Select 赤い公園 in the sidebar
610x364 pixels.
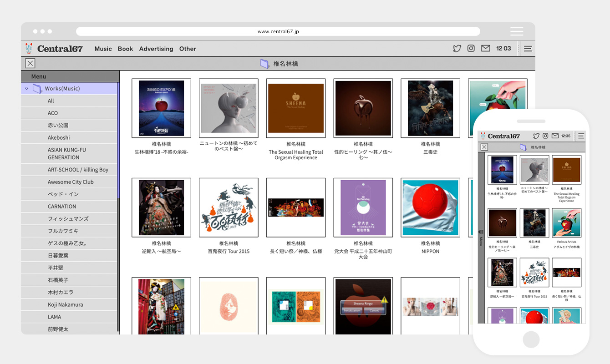pos(69,126)
